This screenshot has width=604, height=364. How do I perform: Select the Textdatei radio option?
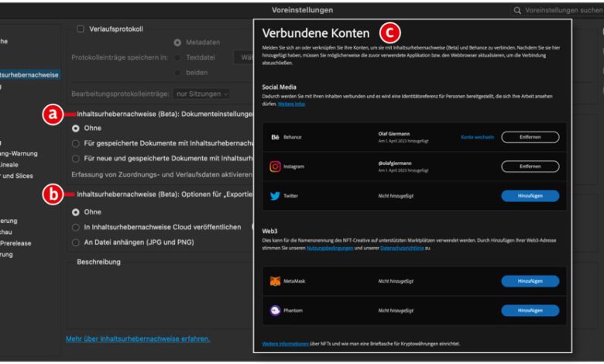click(177, 58)
